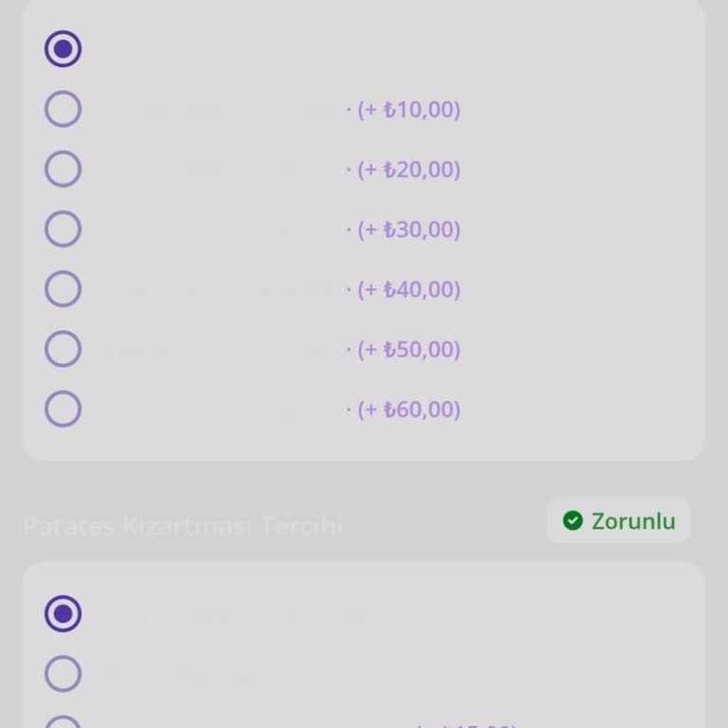728x728 pixels.
Task: Tap the (+ ₺40,00) price text
Action: pyautogui.click(x=408, y=289)
